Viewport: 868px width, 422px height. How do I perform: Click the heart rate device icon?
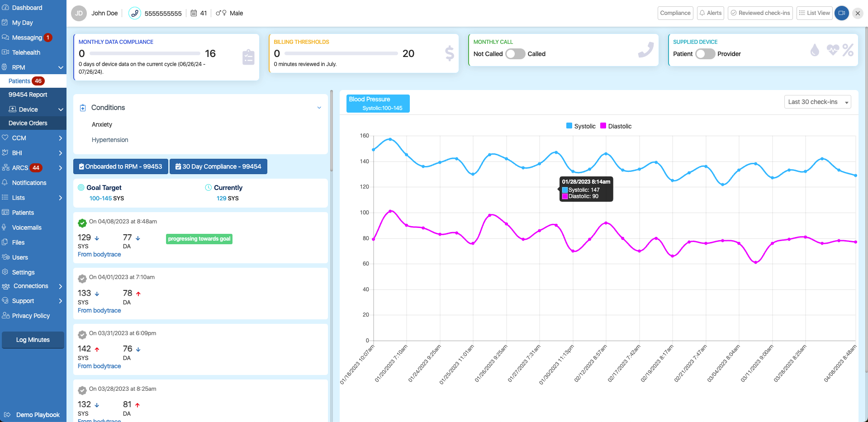(x=833, y=50)
